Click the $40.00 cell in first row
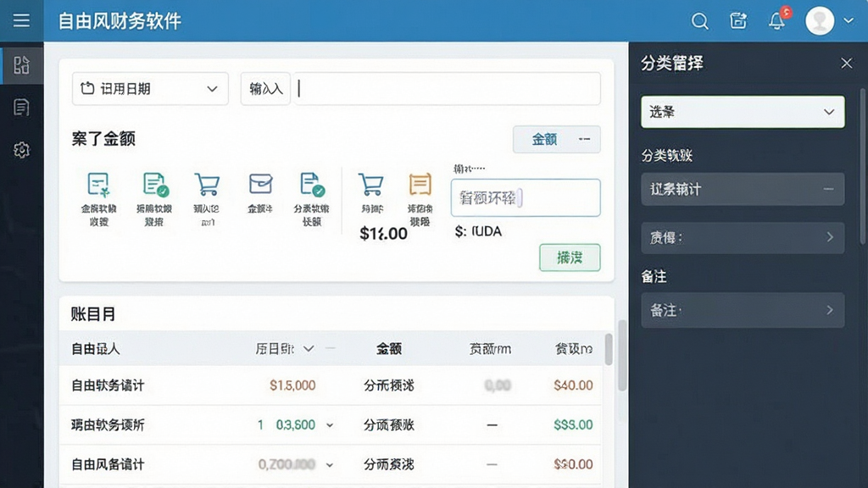This screenshot has width=868, height=488. (573, 385)
